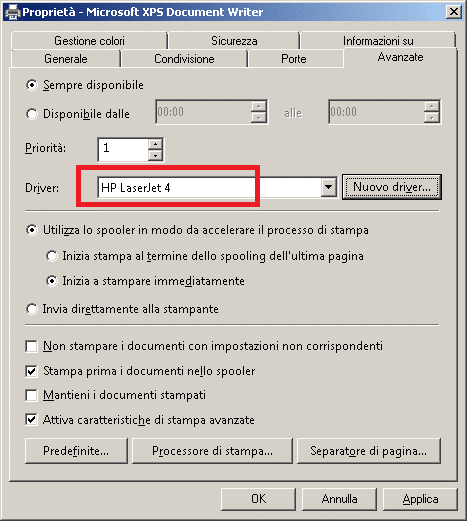Check Mantieni i documenti stampati
Screen dimensions: 467x521
point(31,395)
